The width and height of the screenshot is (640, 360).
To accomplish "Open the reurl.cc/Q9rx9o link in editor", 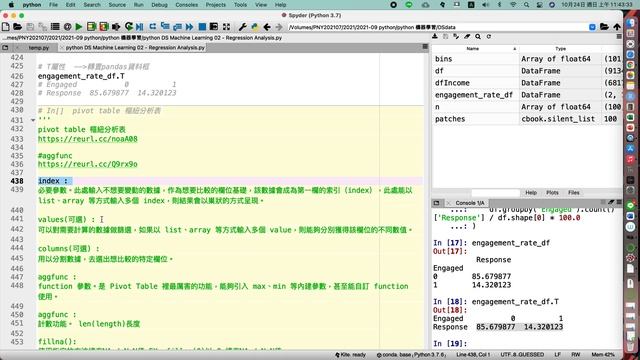I will (87, 164).
